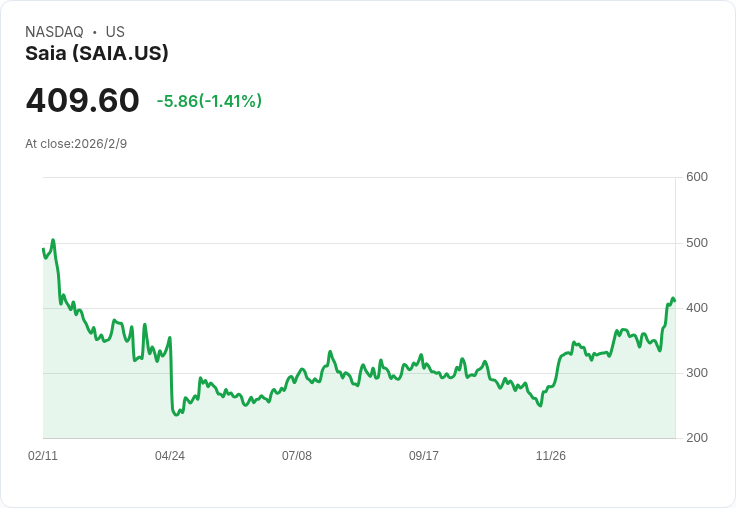Select the 04/24 x-axis date

click(x=170, y=456)
